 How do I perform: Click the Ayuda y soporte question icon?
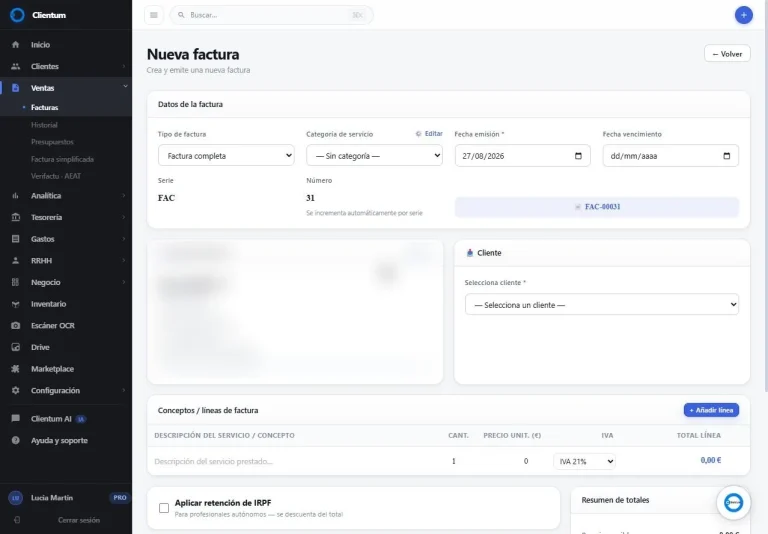click(x=16, y=440)
